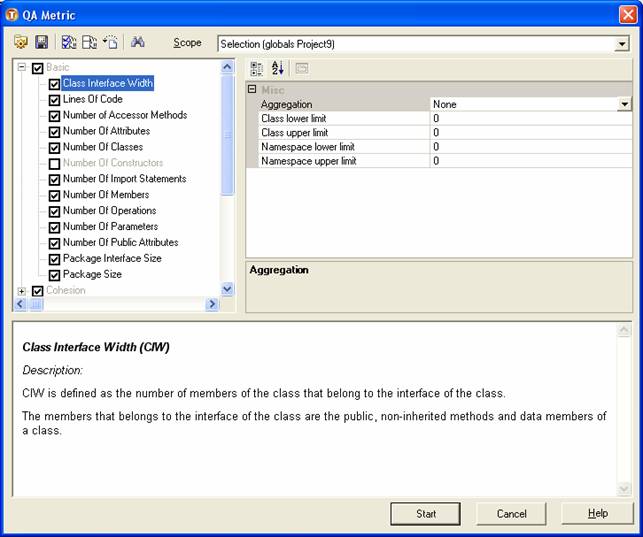Click the save (floppy disk) toolbar icon
This screenshot has height=537, width=643.
(x=41, y=43)
